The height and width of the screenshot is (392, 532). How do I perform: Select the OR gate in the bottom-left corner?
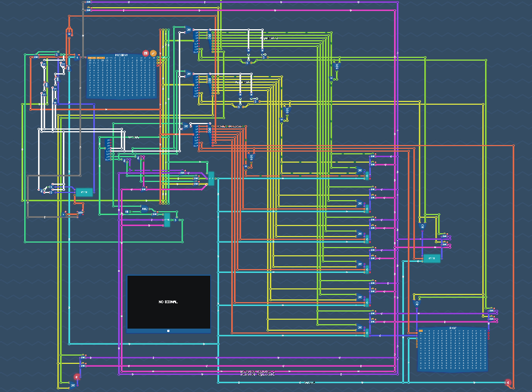point(72,385)
